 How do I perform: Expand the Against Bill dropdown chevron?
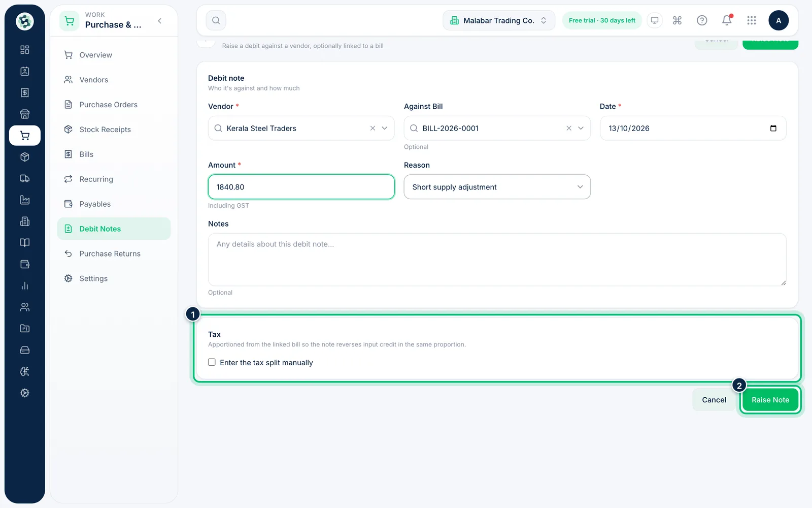[x=581, y=128]
